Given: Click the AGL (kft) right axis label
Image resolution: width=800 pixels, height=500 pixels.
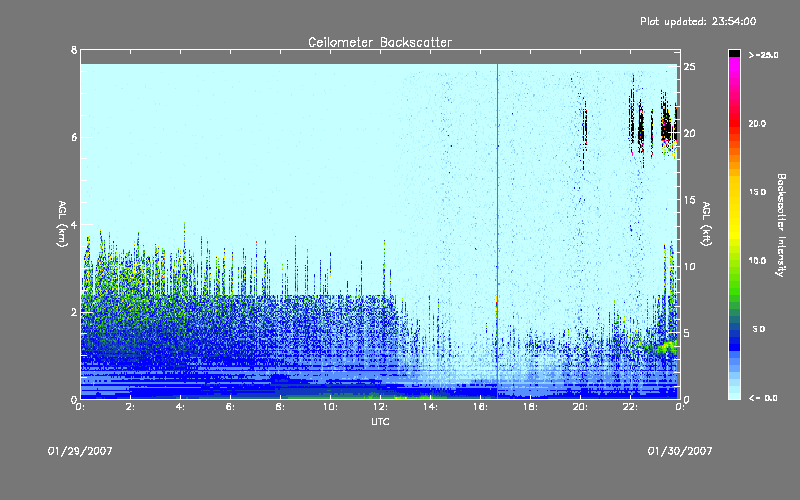Looking at the screenshot, I should click(706, 223).
